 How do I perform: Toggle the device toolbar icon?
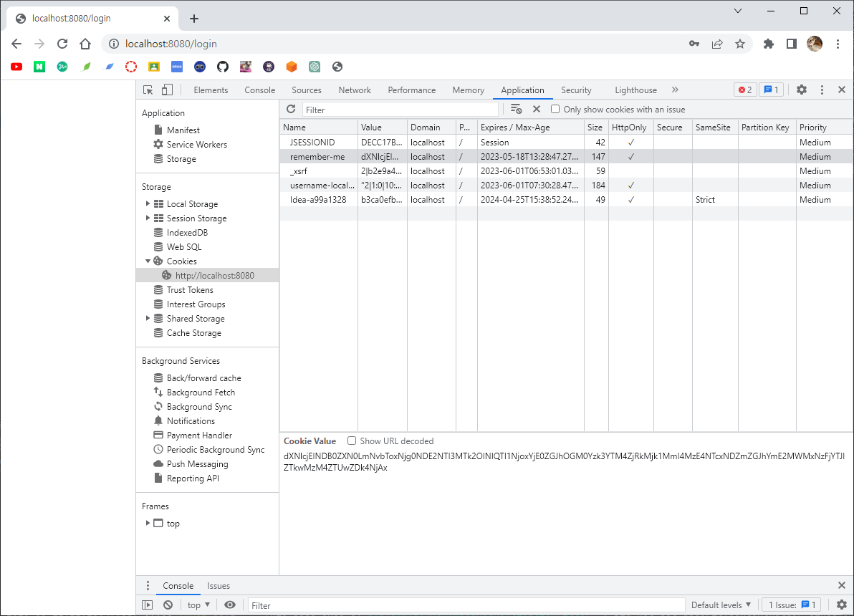click(x=167, y=90)
